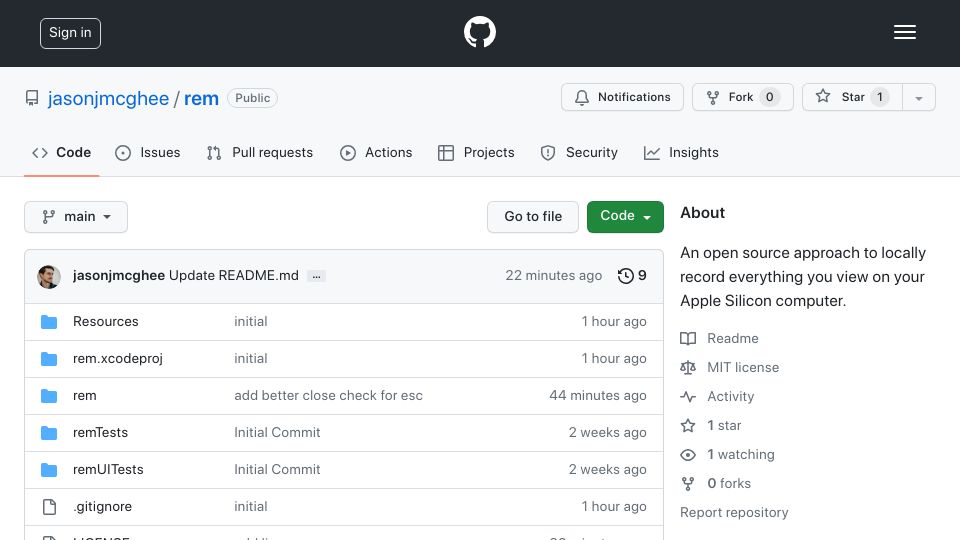Open the Pull requests tab
Image resolution: width=960 pixels, height=540 pixels.
pyautogui.click(x=260, y=152)
